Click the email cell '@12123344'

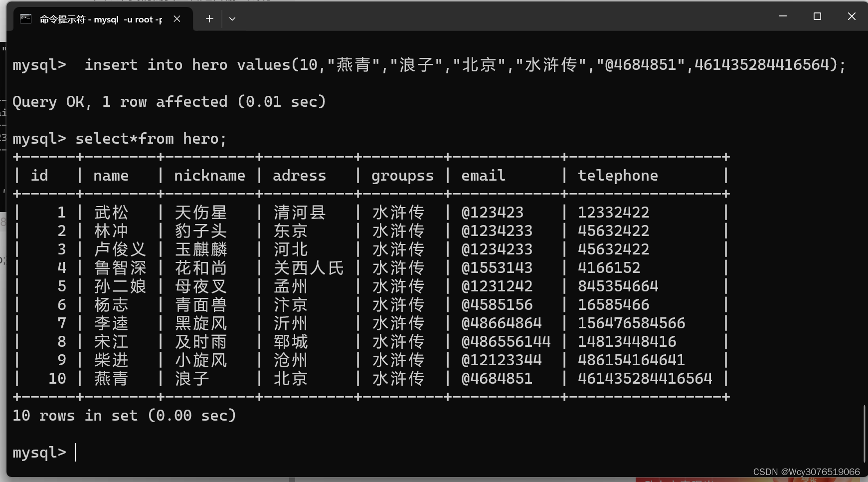(x=502, y=360)
